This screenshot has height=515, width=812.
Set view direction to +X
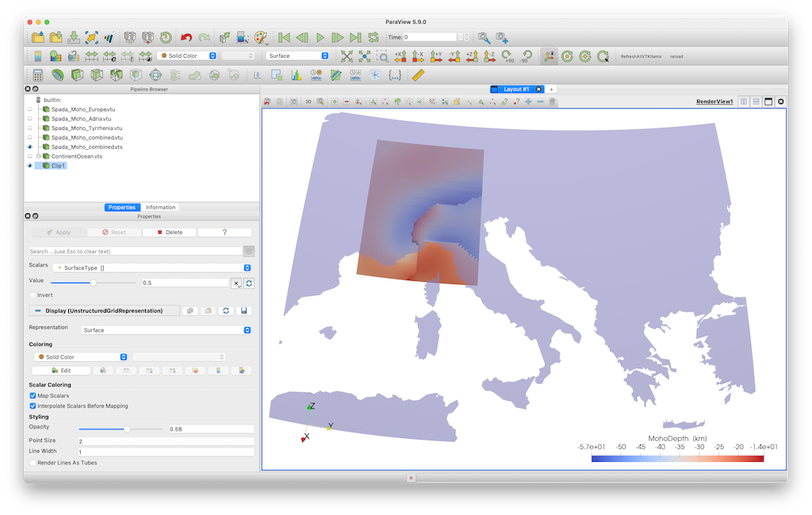tap(400, 56)
